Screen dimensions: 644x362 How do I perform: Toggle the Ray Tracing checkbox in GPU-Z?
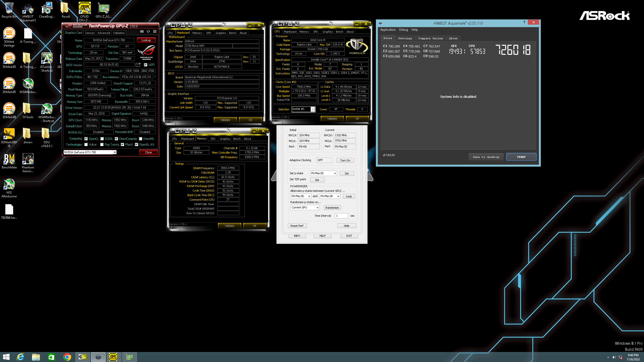(102, 145)
